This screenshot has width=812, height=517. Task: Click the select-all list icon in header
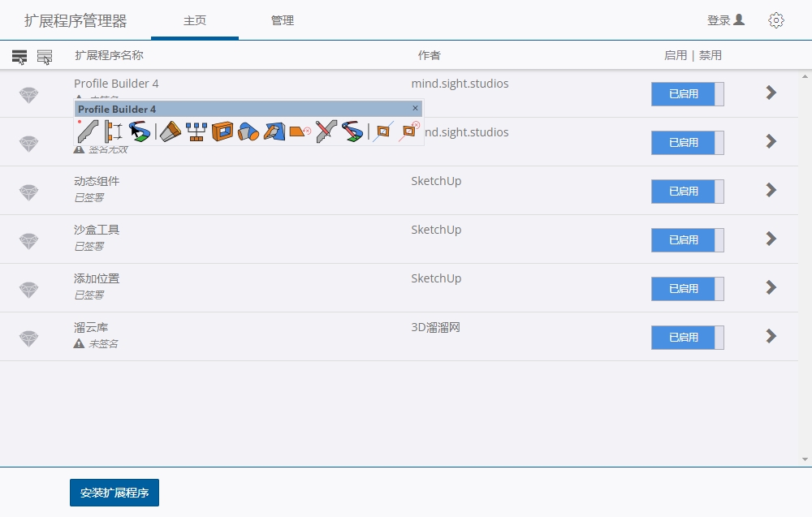19,57
